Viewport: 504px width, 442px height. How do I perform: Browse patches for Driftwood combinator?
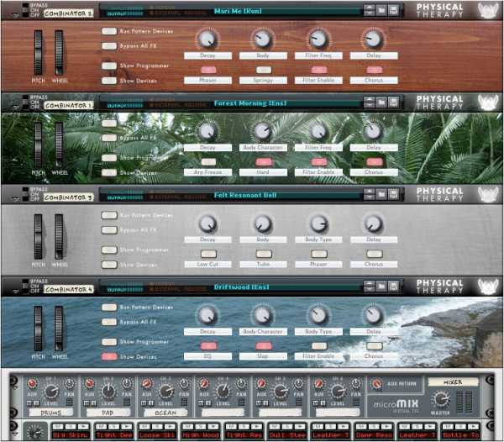click(381, 286)
